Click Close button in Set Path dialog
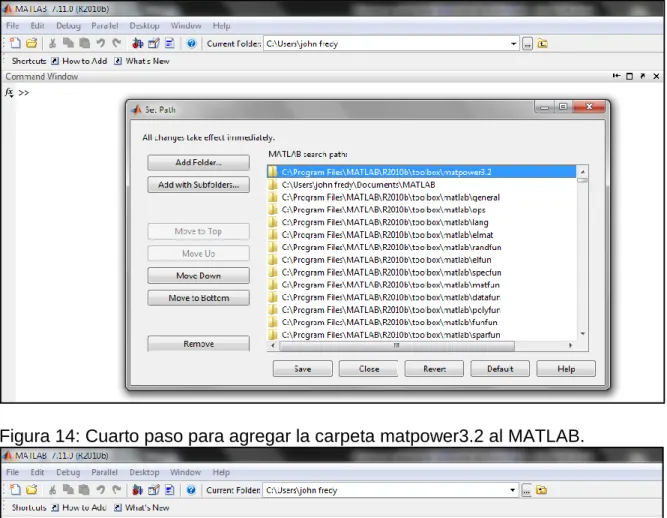 pyautogui.click(x=368, y=369)
